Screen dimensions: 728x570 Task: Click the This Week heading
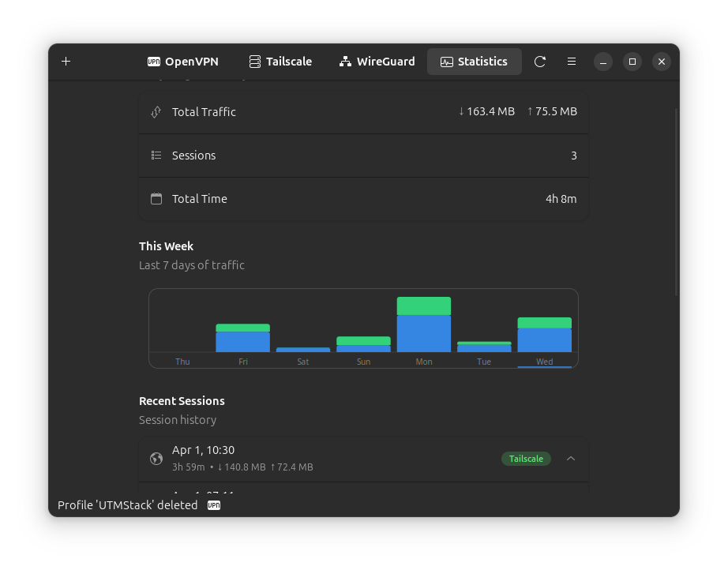pos(167,246)
